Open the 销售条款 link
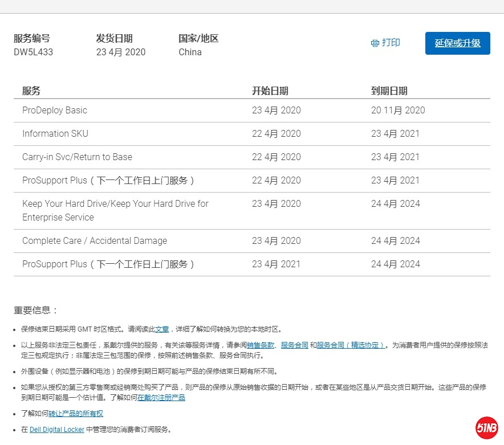 262,345
